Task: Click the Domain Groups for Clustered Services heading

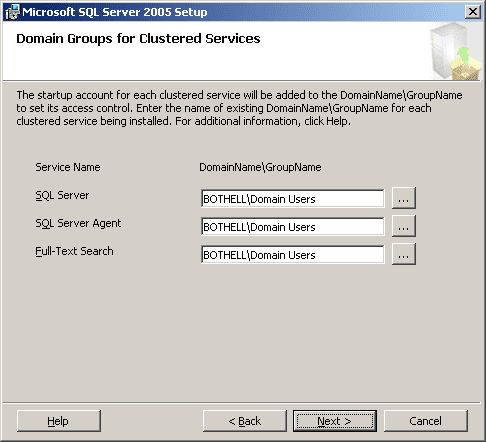Action: pos(138,39)
